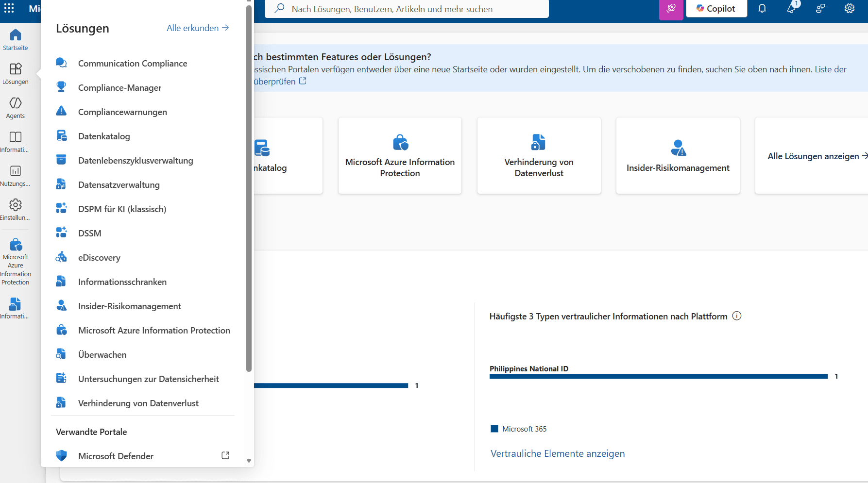Open the partially visible Datenkatalog card
Screen dimensions: 868x483
pyautogui.click(x=288, y=155)
